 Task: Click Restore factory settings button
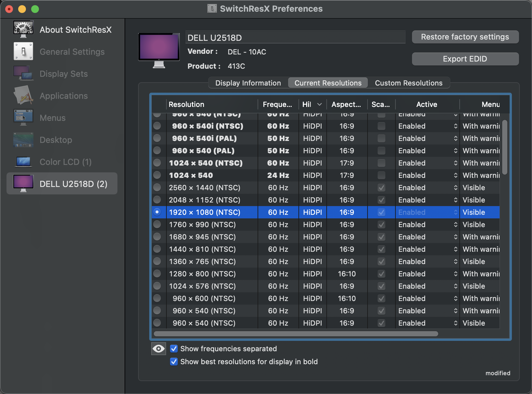point(465,37)
